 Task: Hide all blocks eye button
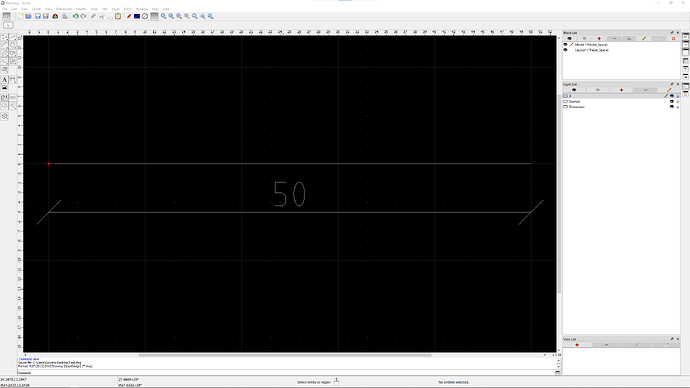(584, 39)
